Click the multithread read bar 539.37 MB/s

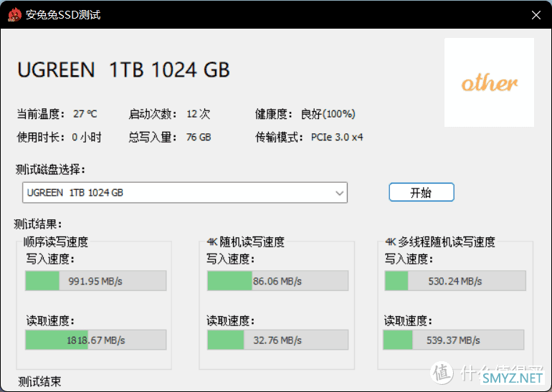pos(453,340)
